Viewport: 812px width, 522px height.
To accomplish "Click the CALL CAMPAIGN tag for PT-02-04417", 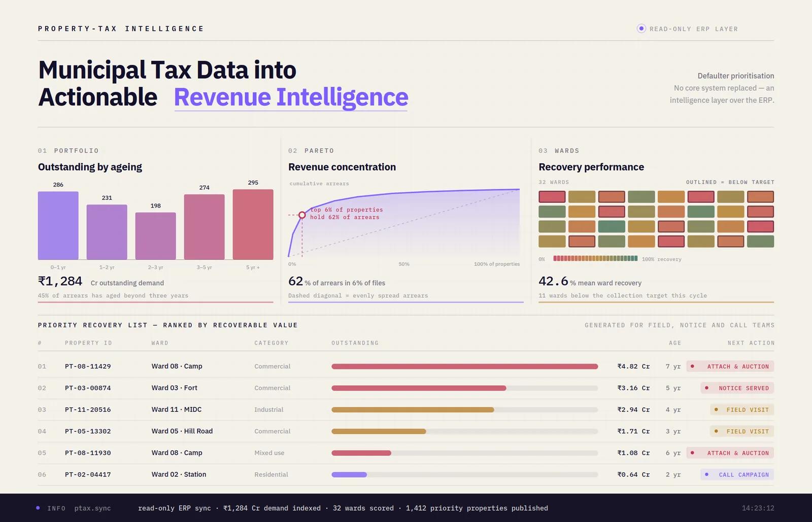I will coord(737,475).
